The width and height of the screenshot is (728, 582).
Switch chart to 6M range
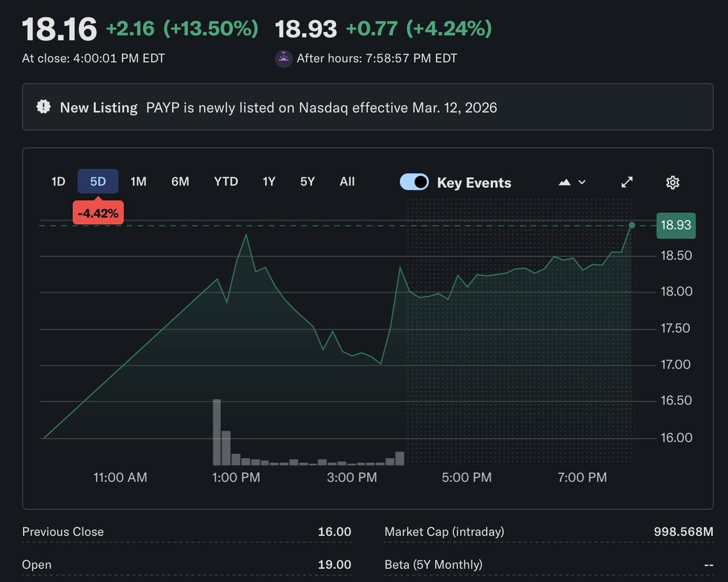[x=180, y=181]
